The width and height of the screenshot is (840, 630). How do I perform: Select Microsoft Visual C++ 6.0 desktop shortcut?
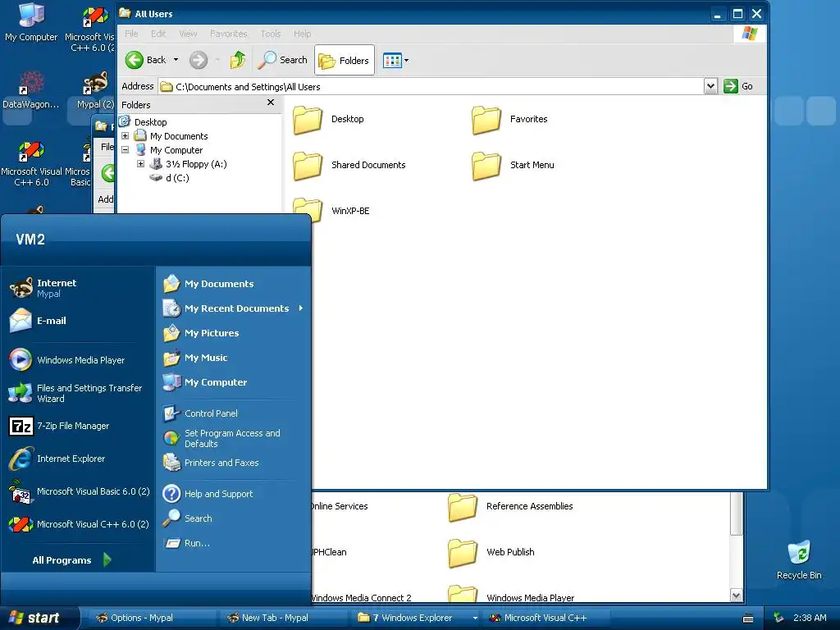click(x=31, y=163)
